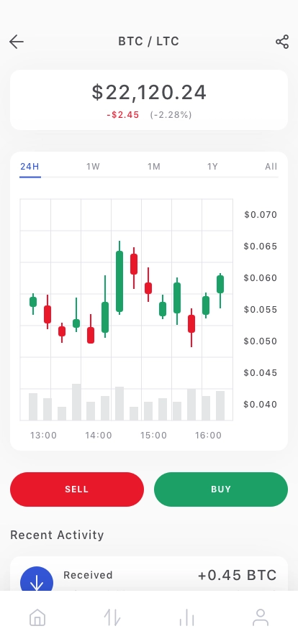Screen dimensions: 298x644
Task: Go back using the arrow icon
Action: coord(17,42)
